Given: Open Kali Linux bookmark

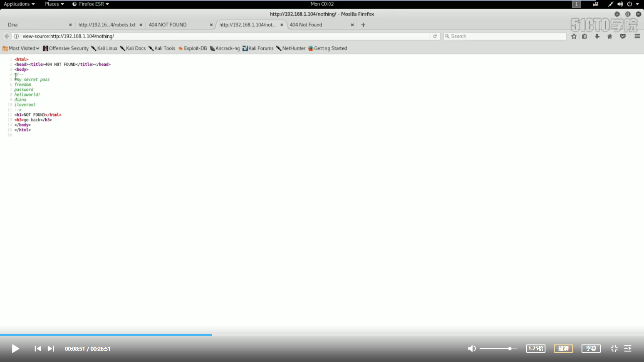Looking at the screenshot, I should click(104, 48).
